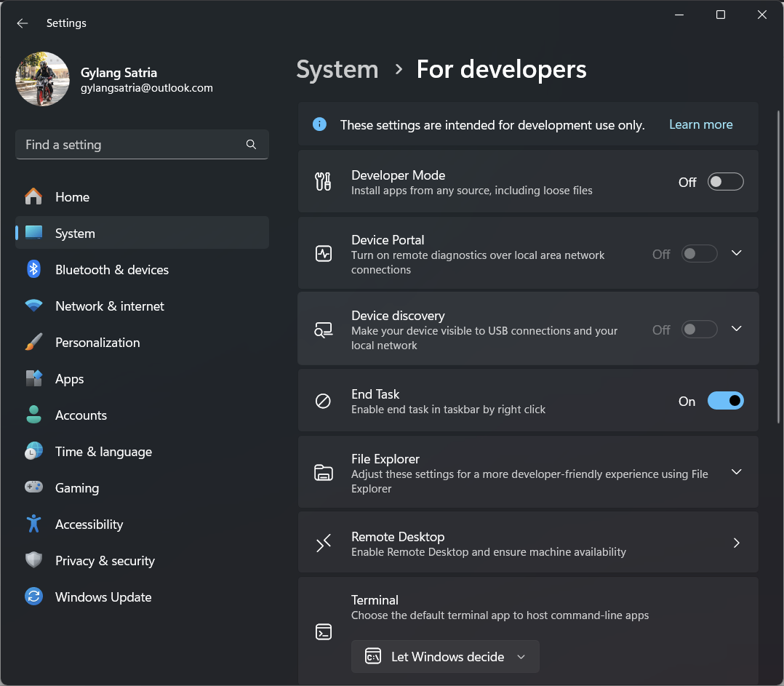784x686 pixels.
Task: Click the System label in sidebar
Action: point(75,233)
